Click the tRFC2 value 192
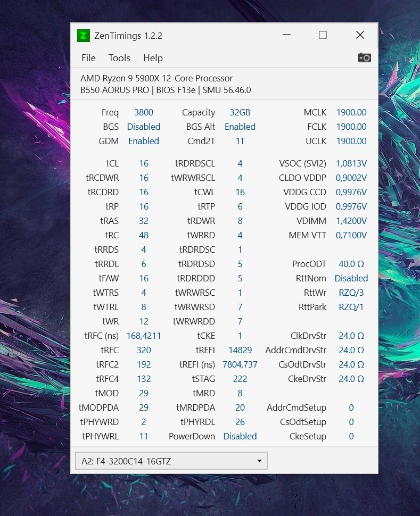Screen dimensions: 420x516 point(144,364)
